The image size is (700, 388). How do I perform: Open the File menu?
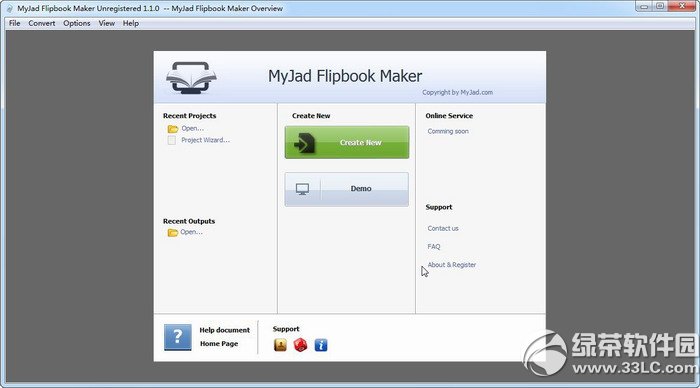pos(14,23)
